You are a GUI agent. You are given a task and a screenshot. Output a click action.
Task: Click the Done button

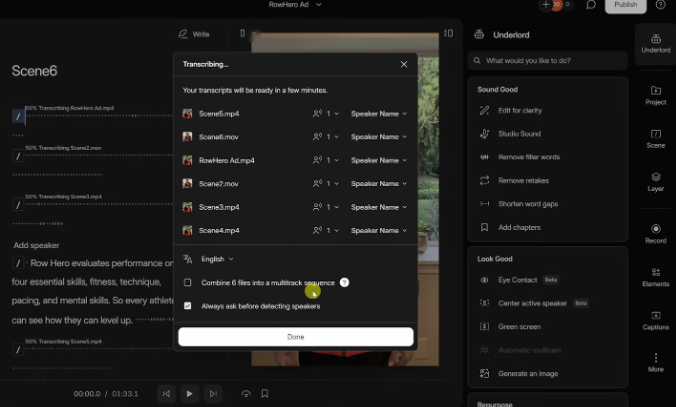(x=296, y=337)
